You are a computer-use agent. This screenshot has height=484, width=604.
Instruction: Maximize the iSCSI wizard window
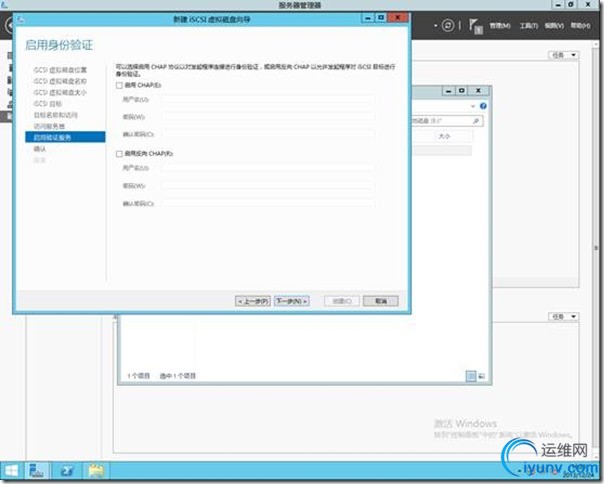[x=381, y=18]
